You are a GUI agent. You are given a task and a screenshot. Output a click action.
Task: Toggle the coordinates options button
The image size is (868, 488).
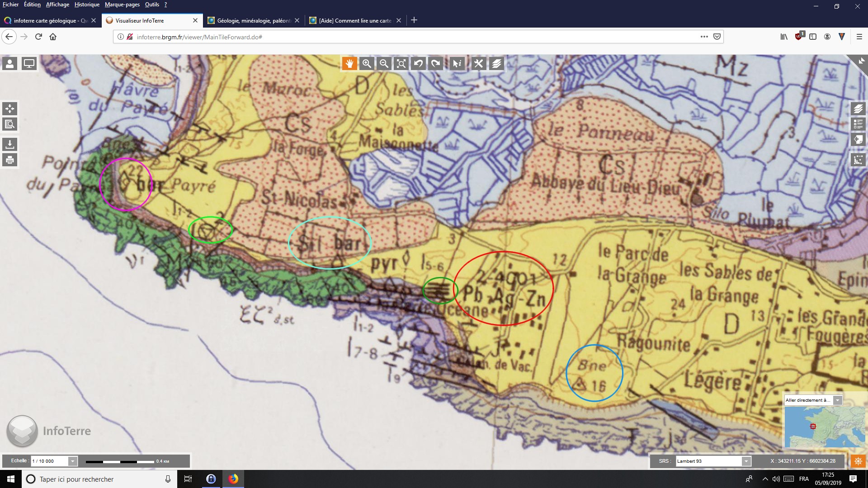[858, 461]
